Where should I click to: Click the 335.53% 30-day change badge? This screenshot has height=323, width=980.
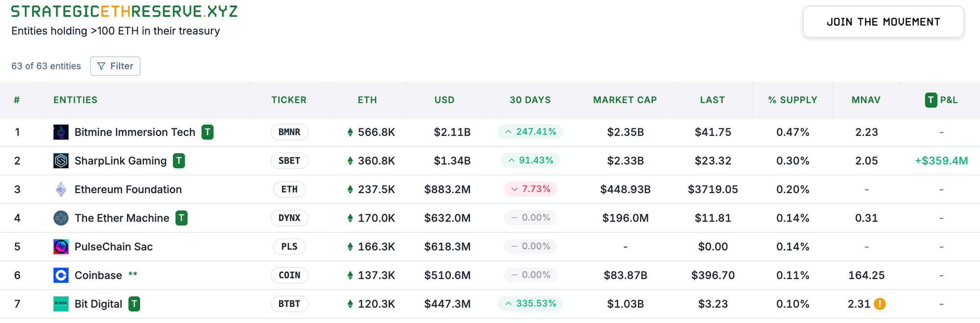pos(530,304)
